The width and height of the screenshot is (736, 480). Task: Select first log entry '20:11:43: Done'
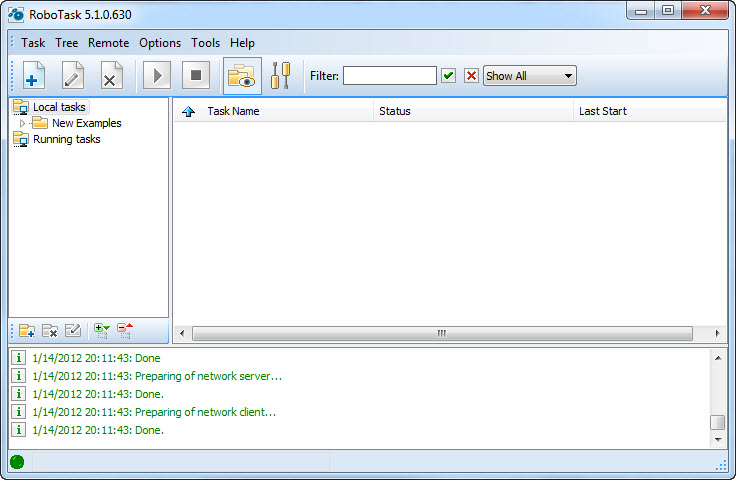96,358
